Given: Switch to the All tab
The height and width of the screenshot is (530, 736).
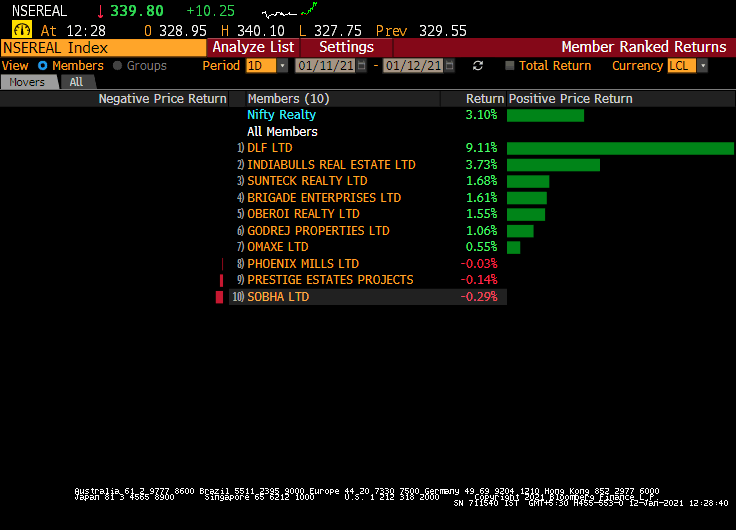Looking at the screenshot, I should point(76,82).
